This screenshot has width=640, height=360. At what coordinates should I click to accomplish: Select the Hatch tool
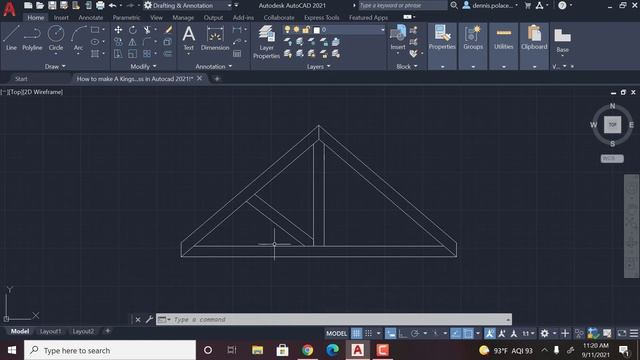[x=95, y=53]
